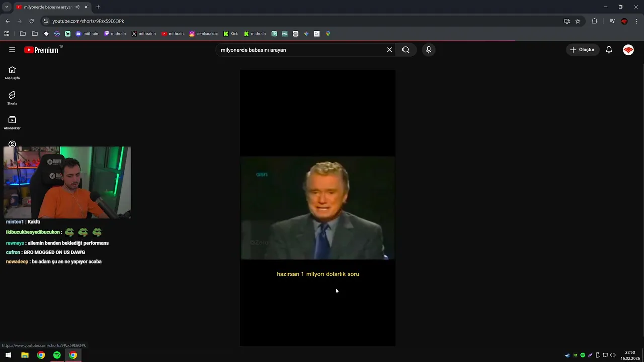Click the Oluştur create button
The image size is (644, 362).
(582, 50)
